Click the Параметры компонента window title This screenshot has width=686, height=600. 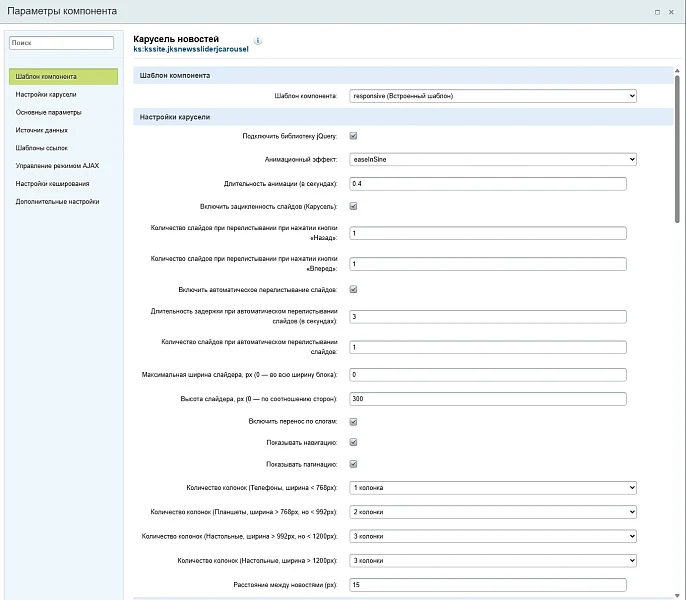click(x=62, y=11)
